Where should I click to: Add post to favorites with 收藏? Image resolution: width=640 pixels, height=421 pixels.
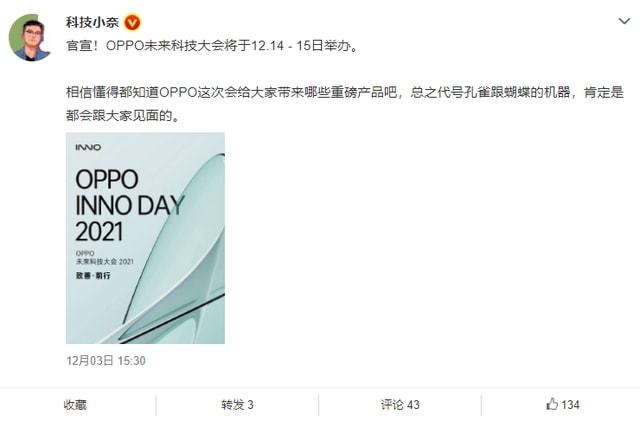75,405
